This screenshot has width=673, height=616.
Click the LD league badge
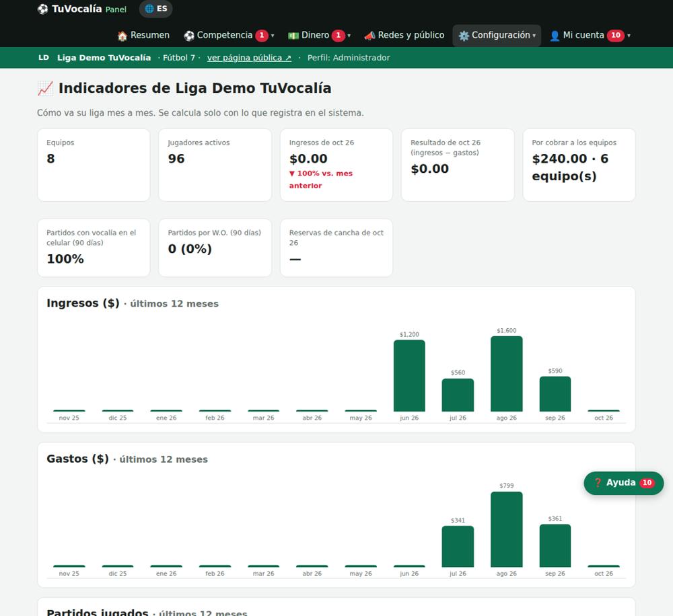coord(44,57)
